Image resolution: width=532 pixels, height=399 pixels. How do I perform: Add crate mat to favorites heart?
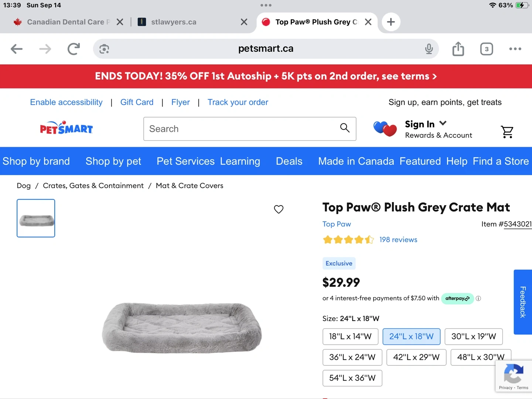coord(279,209)
